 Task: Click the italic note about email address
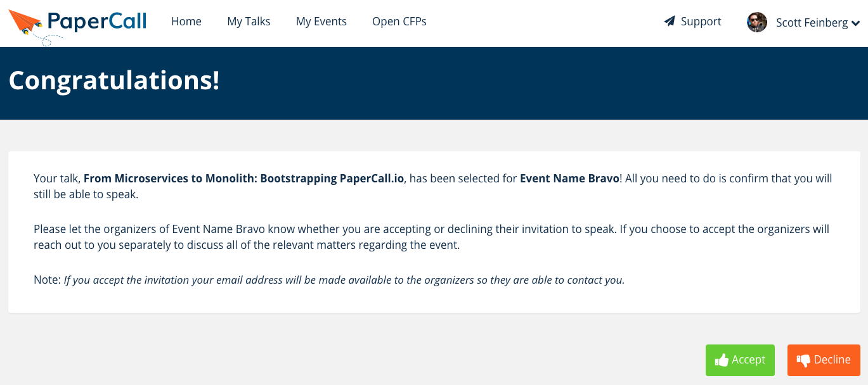point(344,280)
